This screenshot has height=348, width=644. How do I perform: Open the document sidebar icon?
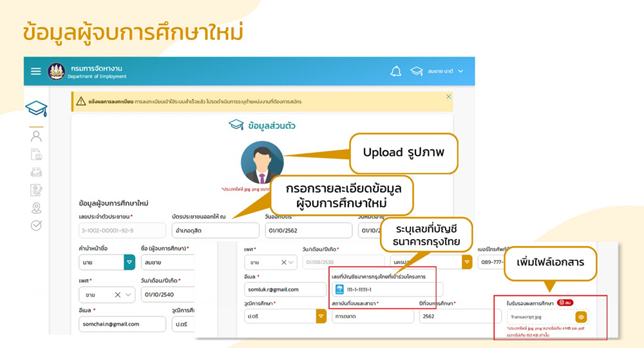36,155
